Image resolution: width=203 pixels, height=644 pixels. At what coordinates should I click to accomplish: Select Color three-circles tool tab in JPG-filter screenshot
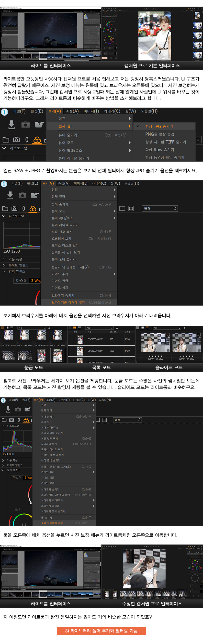pyautogui.click(x=37, y=140)
